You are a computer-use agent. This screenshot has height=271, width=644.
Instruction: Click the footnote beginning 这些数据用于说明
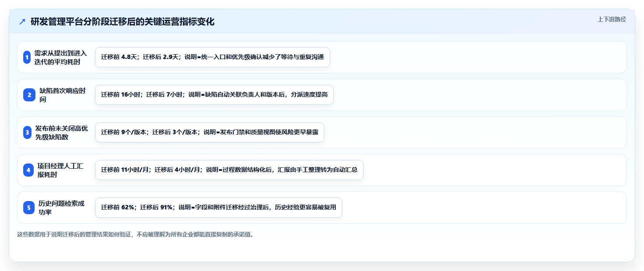pos(135,234)
